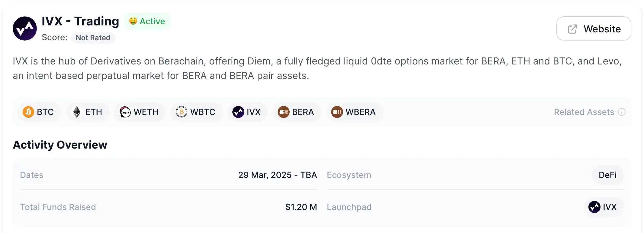
Task: Click the IVX launchpad logo icon
Action: pos(594,207)
